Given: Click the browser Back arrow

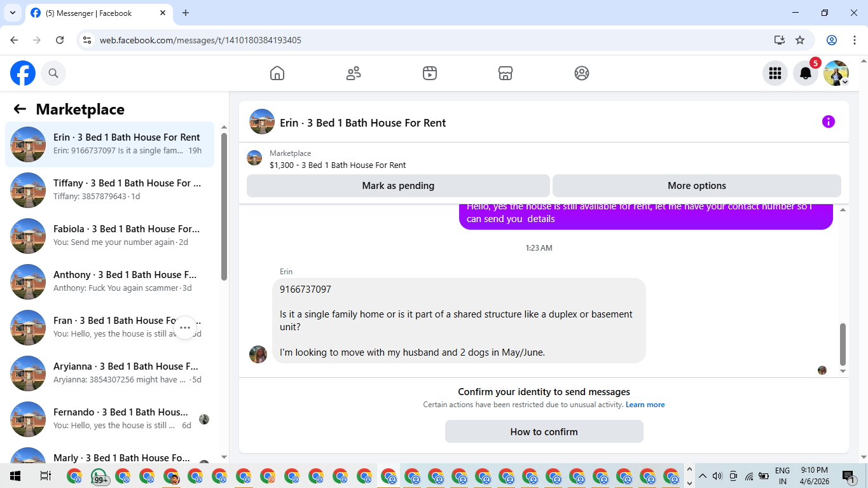Looking at the screenshot, I should click(x=14, y=40).
